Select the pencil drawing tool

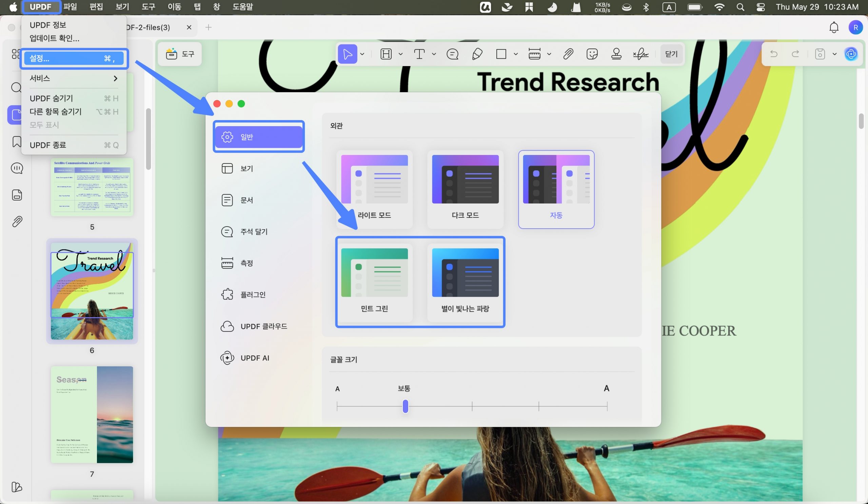[x=477, y=54]
